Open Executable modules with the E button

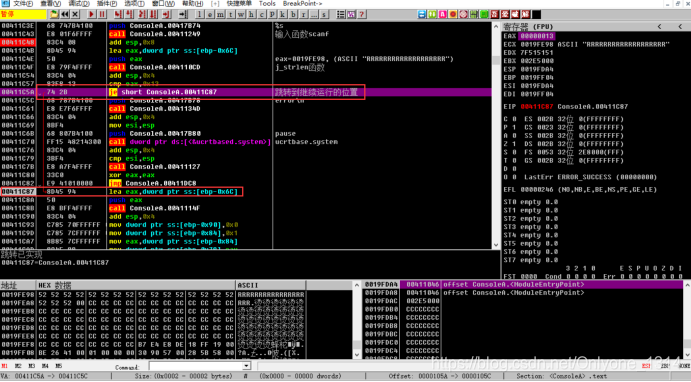click(x=210, y=15)
